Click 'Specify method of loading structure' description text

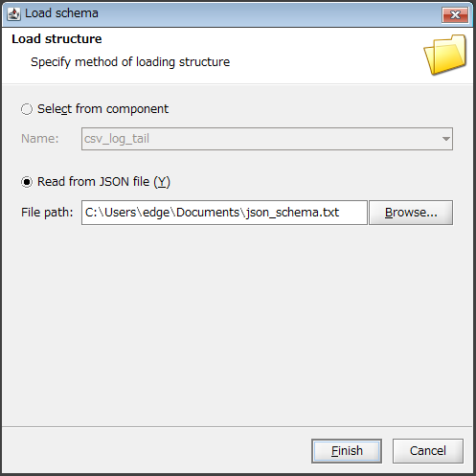click(130, 62)
